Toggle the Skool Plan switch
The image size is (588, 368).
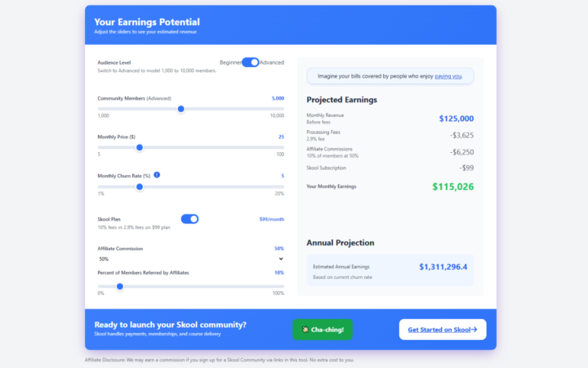pyautogui.click(x=189, y=219)
